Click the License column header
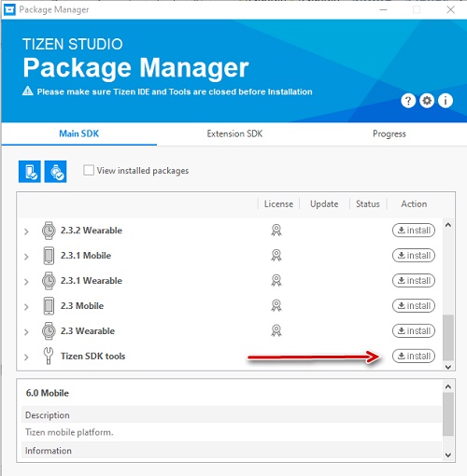 click(x=278, y=204)
